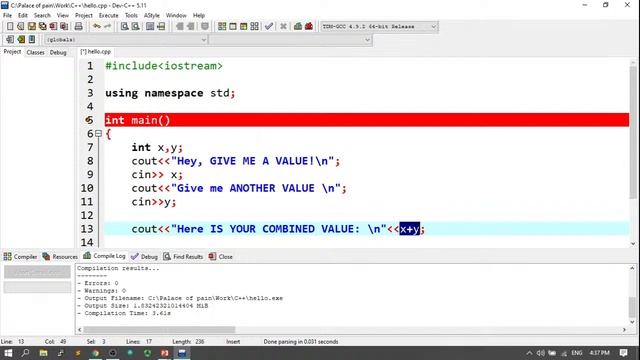Click the Compile & Run toolbar icon
640x360 pixels.
244,27
